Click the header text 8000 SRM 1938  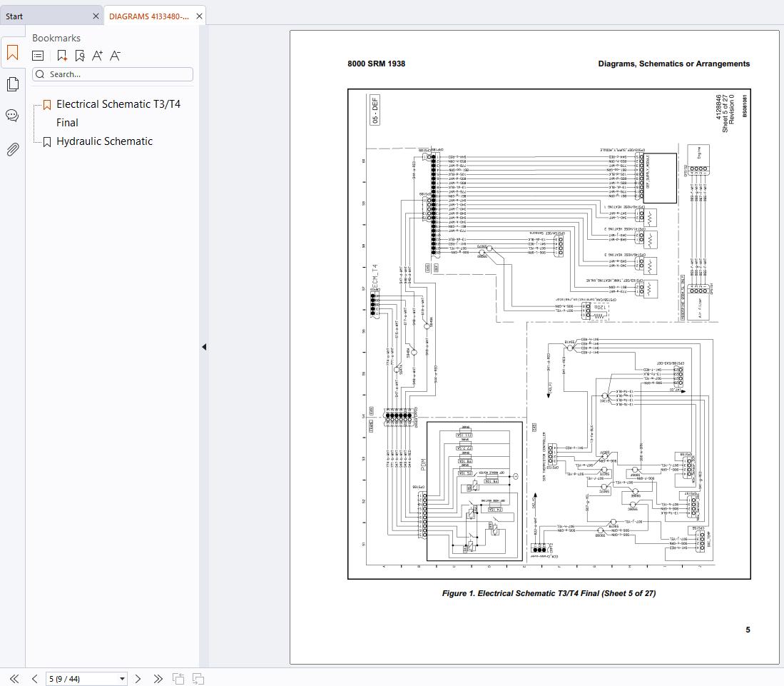tap(376, 64)
